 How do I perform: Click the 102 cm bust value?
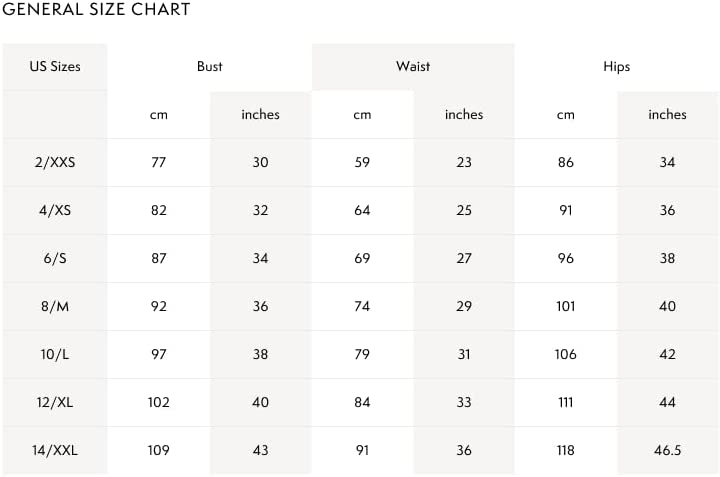coord(158,403)
